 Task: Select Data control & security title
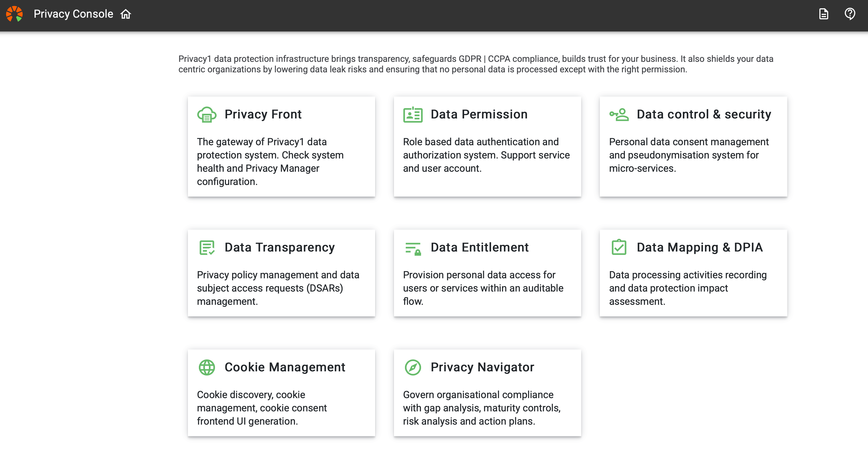point(704,115)
